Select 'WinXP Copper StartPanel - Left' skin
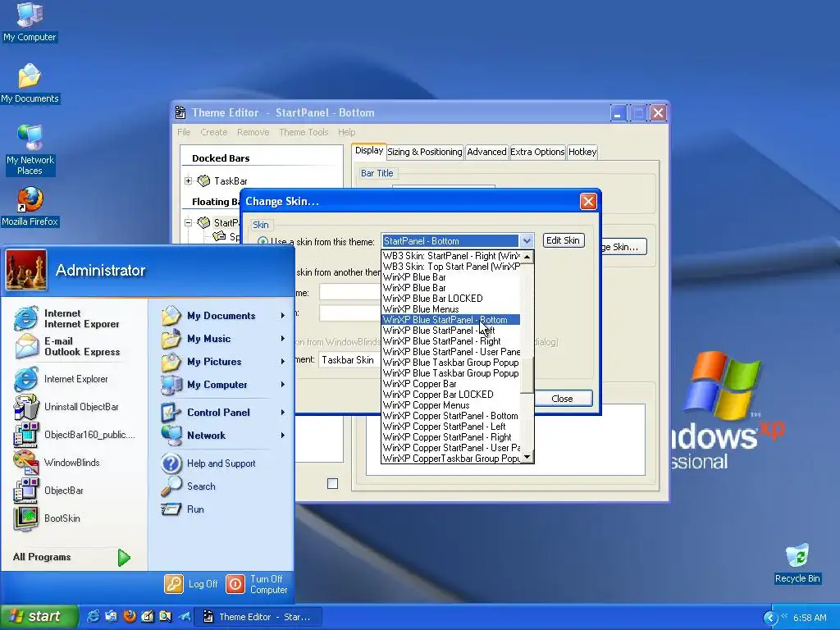Image resolution: width=840 pixels, height=630 pixels. point(450,427)
